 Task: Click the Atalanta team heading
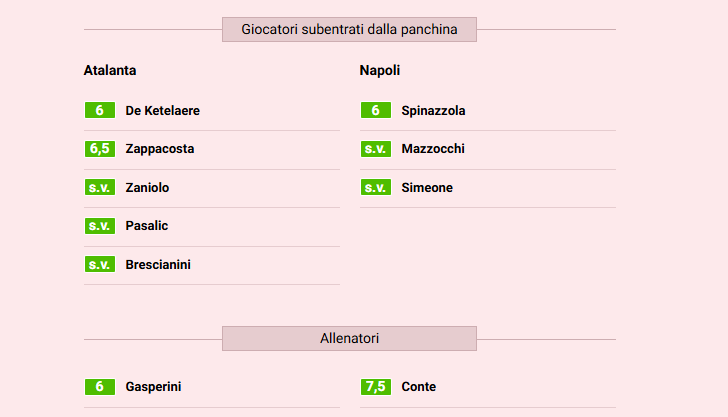[x=110, y=71]
